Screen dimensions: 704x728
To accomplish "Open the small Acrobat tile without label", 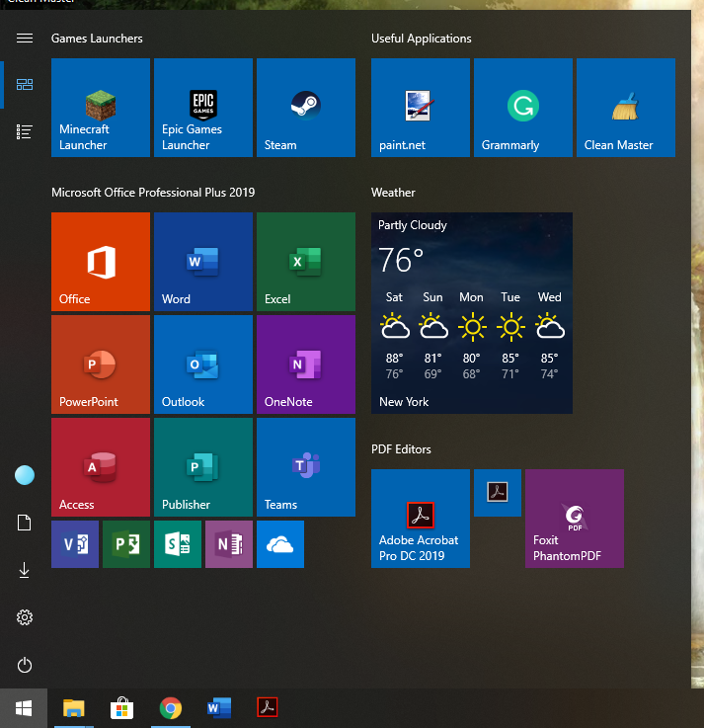I will click(x=498, y=493).
